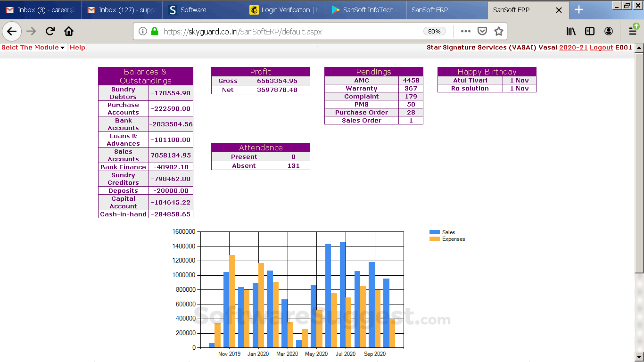Click the blue Sales legend swatch
Image resolution: width=644 pixels, height=362 pixels.
(434, 232)
